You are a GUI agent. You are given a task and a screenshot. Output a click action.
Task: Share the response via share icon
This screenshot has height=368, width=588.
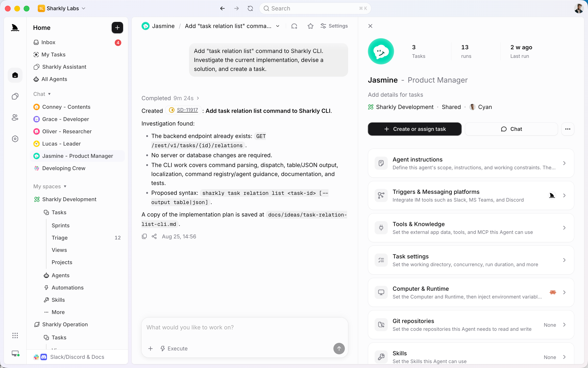[x=154, y=236]
